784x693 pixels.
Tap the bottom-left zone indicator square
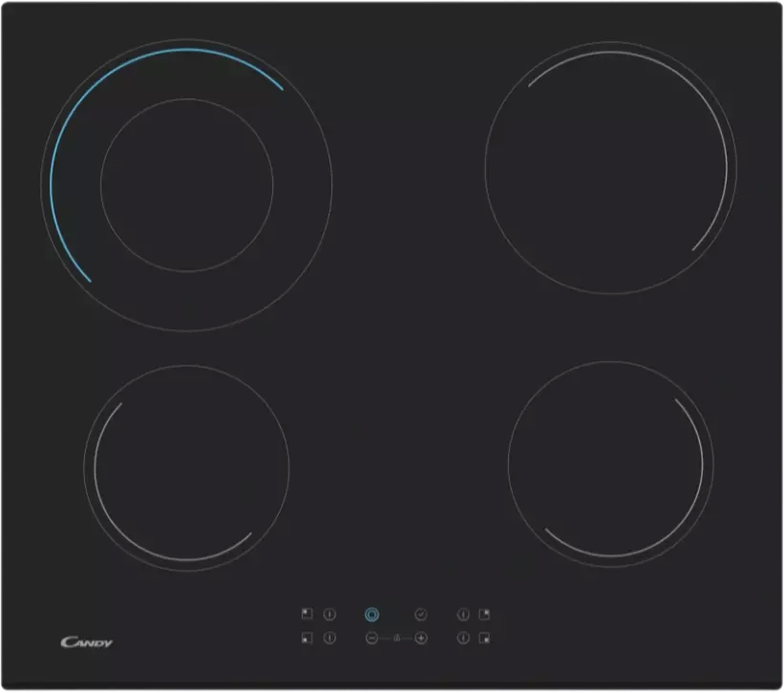tap(307, 638)
